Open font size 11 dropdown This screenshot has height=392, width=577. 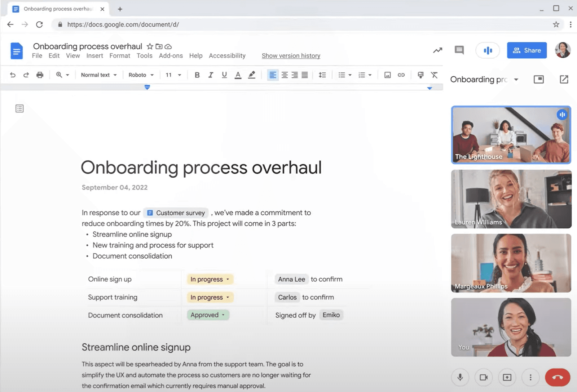tap(173, 75)
